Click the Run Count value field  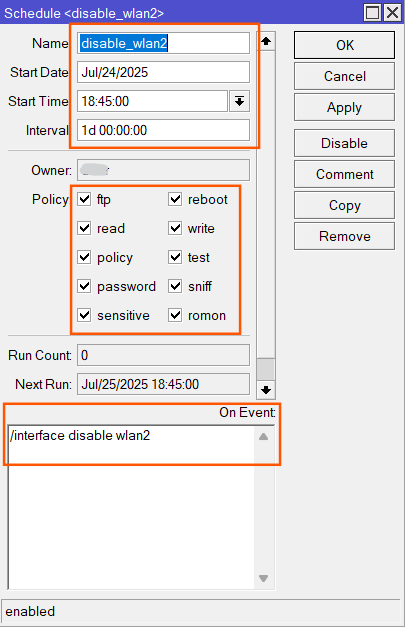[x=164, y=355]
